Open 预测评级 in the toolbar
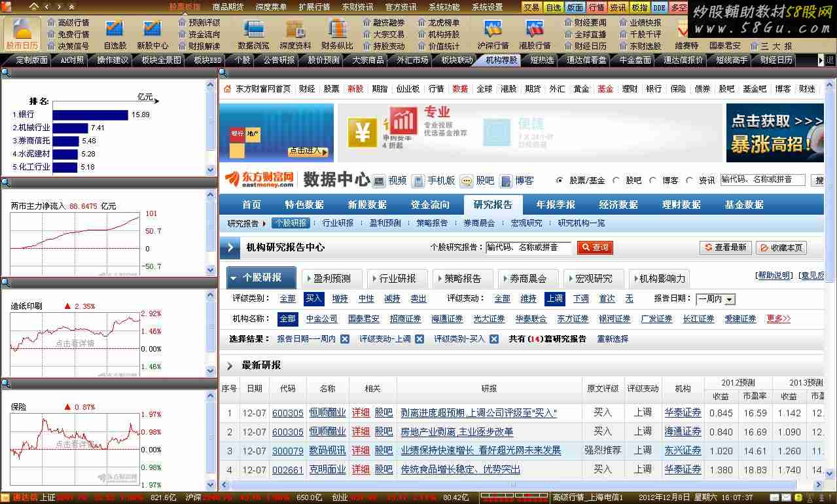The width and height of the screenshot is (837, 504). [199, 22]
